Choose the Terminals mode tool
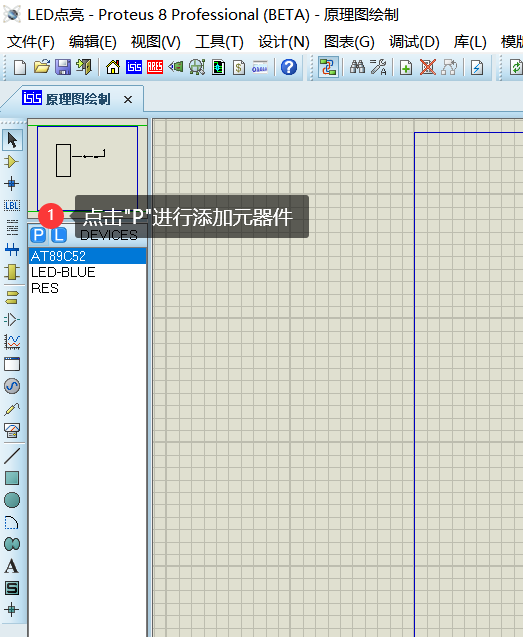This screenshot has height=637, width=523. click(12, 297)
